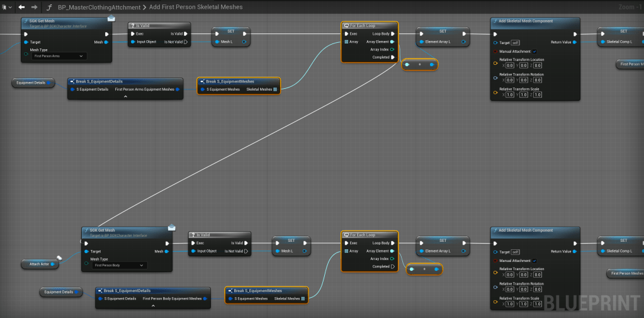Image resolution: width=644 pixels, height=318 pixels.
Task: Click the Completed exec pin on bottom For Each Loop
Action: tap(393, 266)
